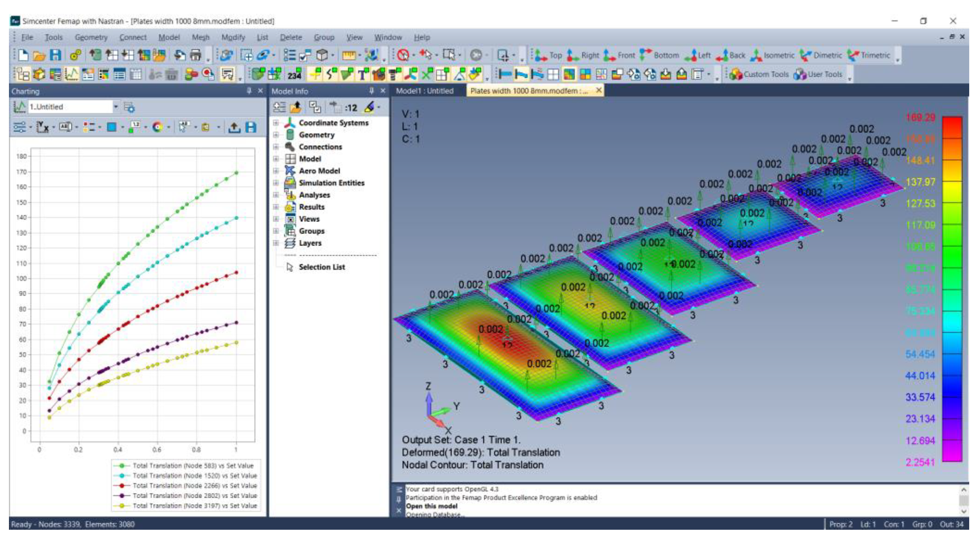The image size is (980, 539).
Task: Toggle Node 3197 series in chart legend
Action: pyautogui.click(x=186, y=506)
